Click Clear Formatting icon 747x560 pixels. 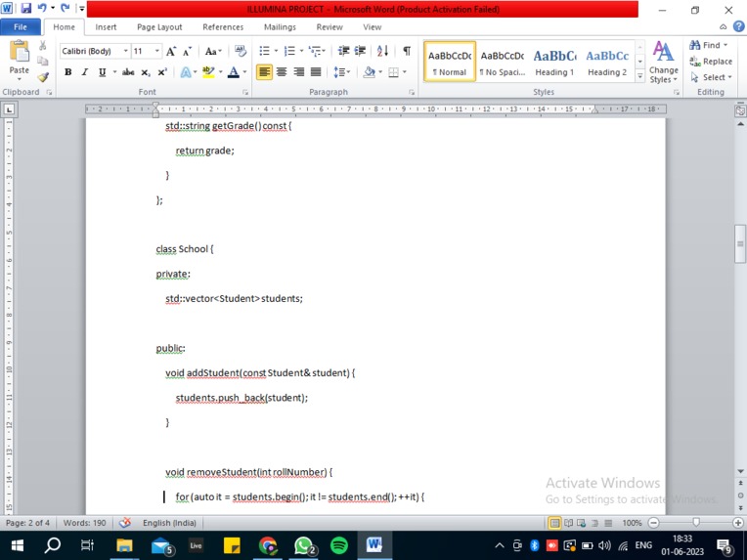coord(241,51)
